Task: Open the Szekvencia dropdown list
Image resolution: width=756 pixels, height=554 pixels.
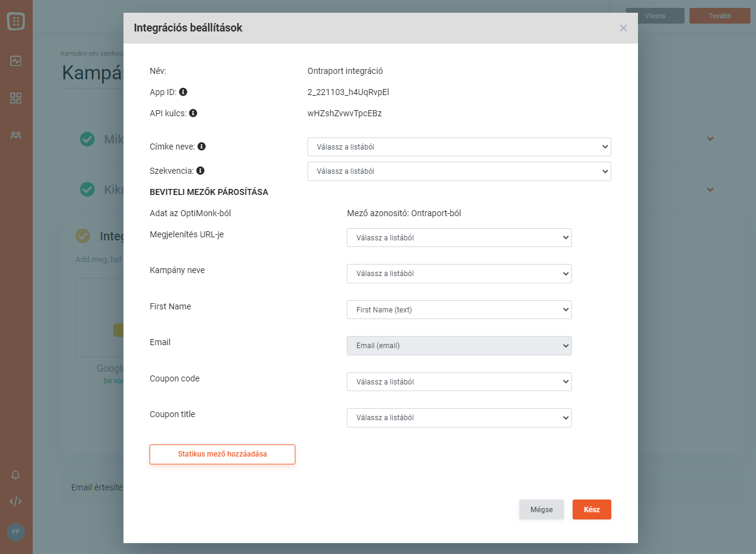Action: tap(459, 171)
